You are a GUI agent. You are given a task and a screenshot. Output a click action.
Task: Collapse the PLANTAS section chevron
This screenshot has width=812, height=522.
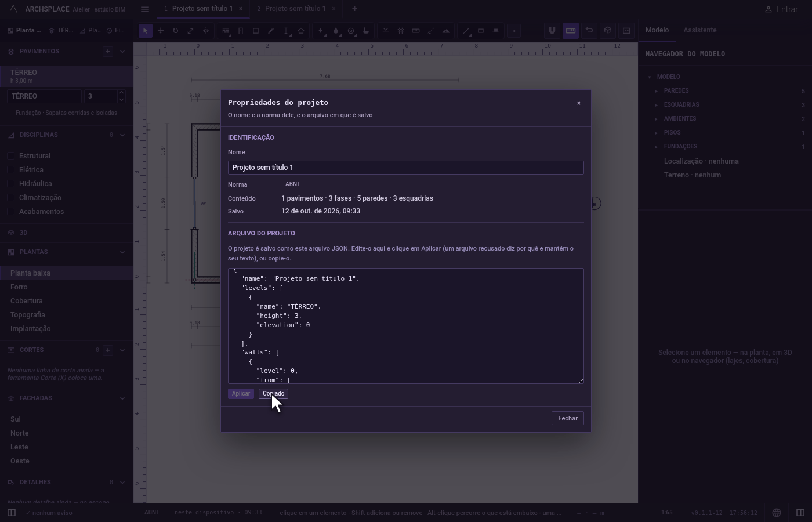122,252
